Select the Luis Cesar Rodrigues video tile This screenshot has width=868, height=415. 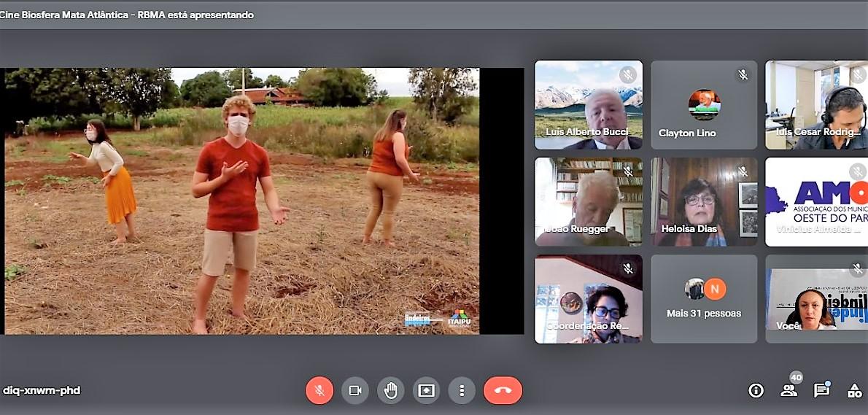816,105
